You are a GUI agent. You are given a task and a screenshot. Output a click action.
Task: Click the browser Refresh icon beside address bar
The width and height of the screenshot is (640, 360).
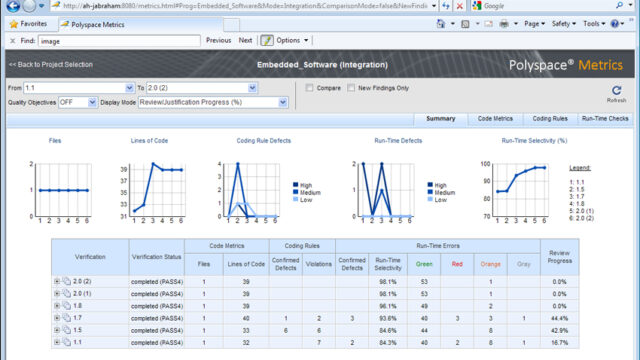[446, 6]
